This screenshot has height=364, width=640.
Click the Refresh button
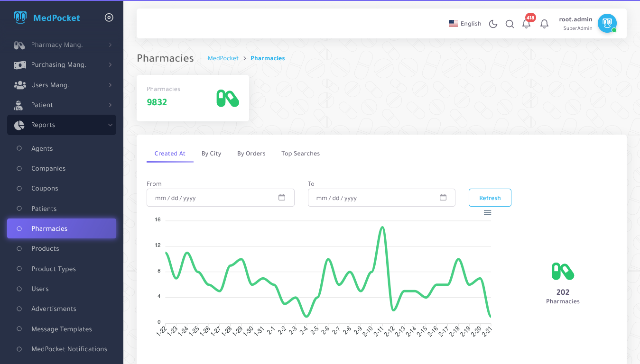click(490, 198)
